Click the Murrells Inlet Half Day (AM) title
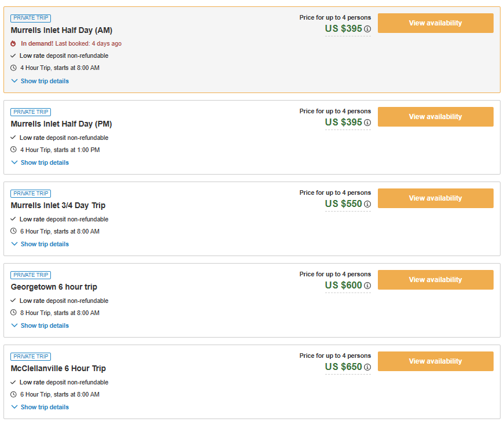Image resolution: width=504 pixels, height=422 pixels. click(x=61, y=30)
